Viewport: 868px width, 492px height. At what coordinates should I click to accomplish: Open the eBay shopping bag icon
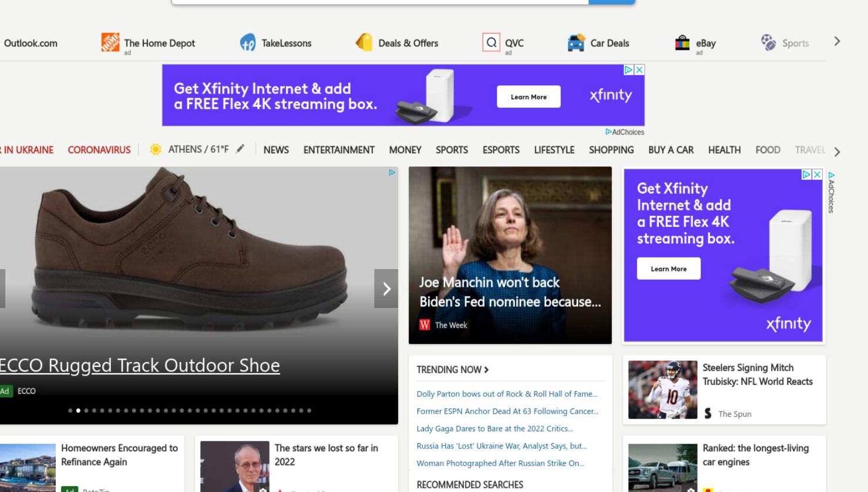coord(682,42)
